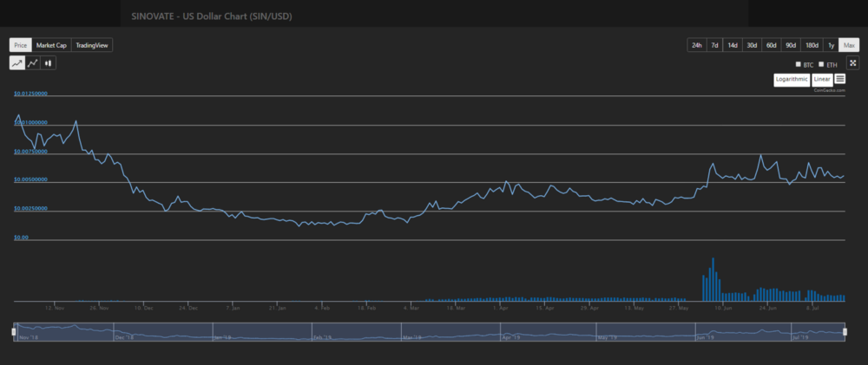The width and height of the screenshot is (868, 365).
Task: Select the Price tab
Action: [21, 45]
